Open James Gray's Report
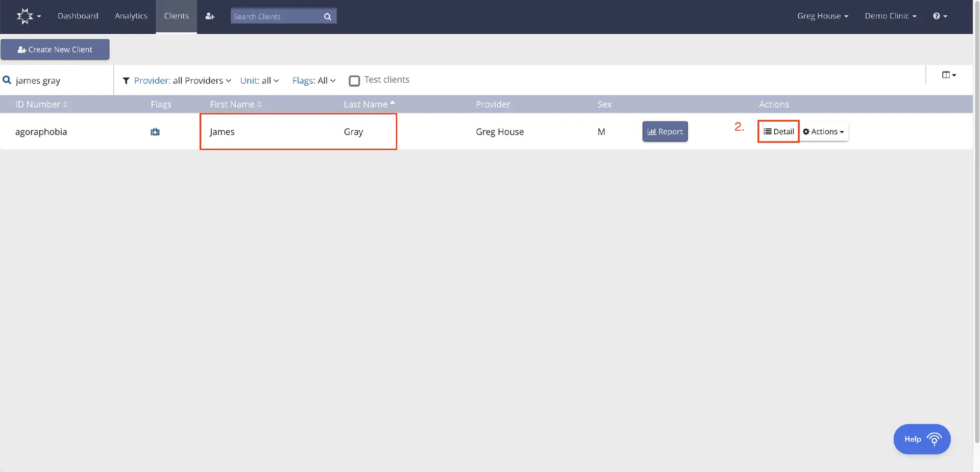Image resolution: width=980 pixels, height=472 pixels. click(x=665, y=131)
